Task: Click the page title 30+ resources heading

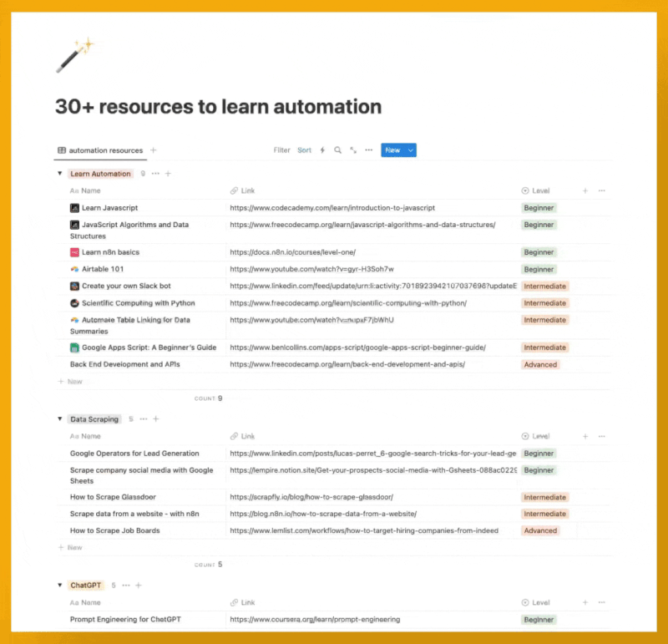Action: coord(219,107)
